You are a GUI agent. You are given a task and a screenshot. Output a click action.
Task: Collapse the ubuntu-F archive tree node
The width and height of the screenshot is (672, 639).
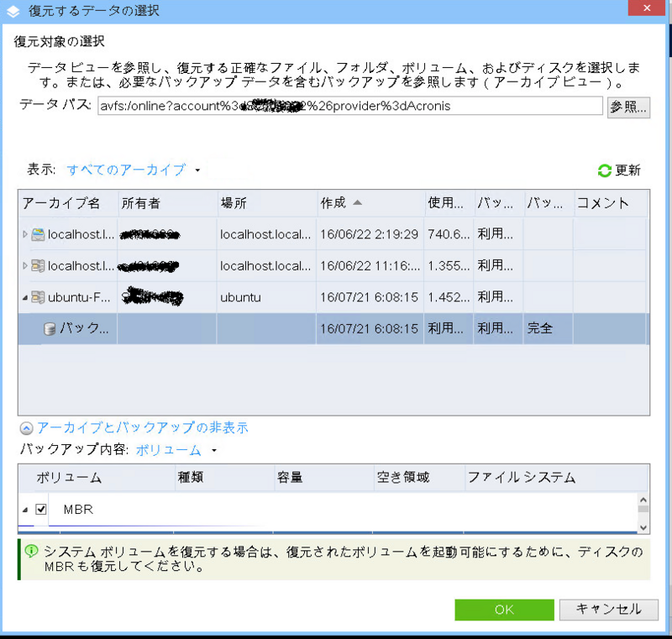pos(24,297)
